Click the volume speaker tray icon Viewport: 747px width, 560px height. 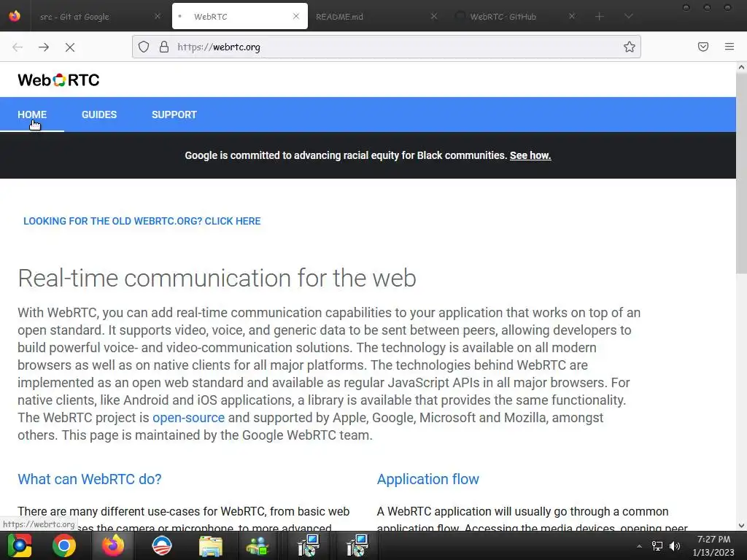click(675, 545)
